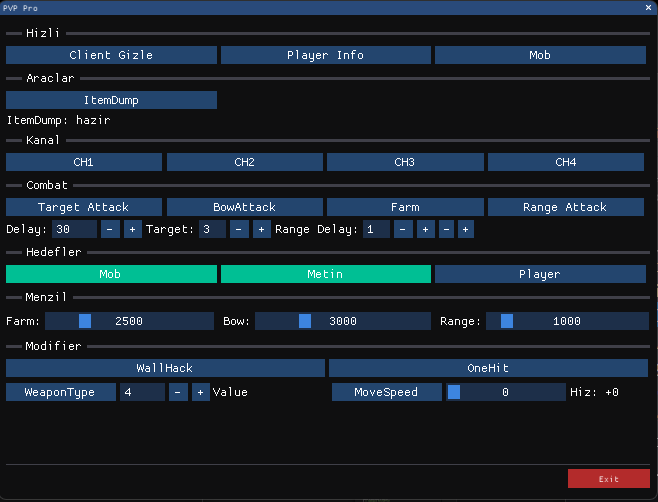Click the Bow range slider
658x502 pixels.
click(x=342, y=321)
